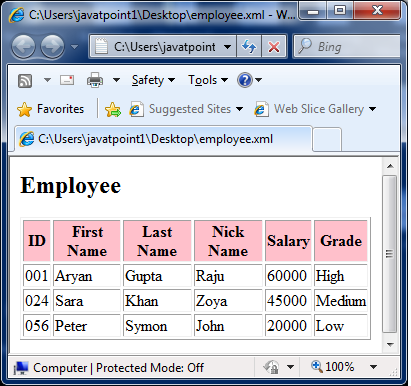411x386 pixels.
Task: Open the Favorites button
Action: (x=51, y=109)
